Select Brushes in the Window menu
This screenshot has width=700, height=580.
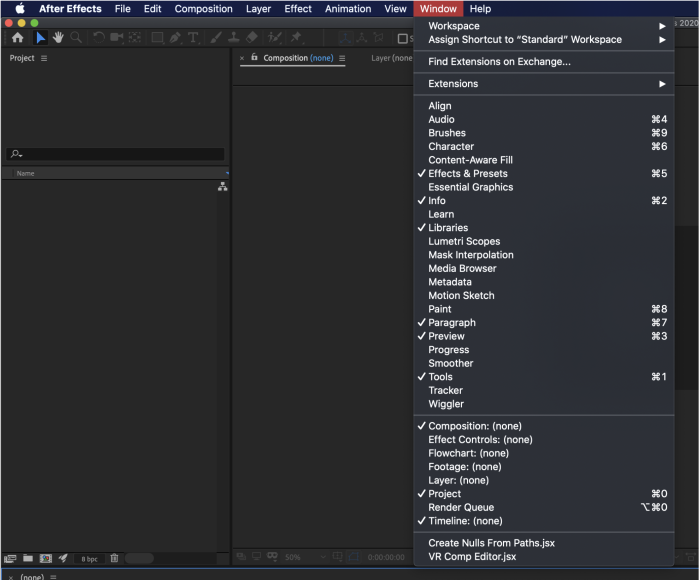click(544, 133)
